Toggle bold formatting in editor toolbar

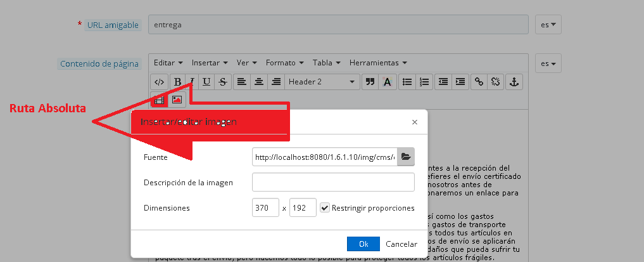(x=177, y=82)
